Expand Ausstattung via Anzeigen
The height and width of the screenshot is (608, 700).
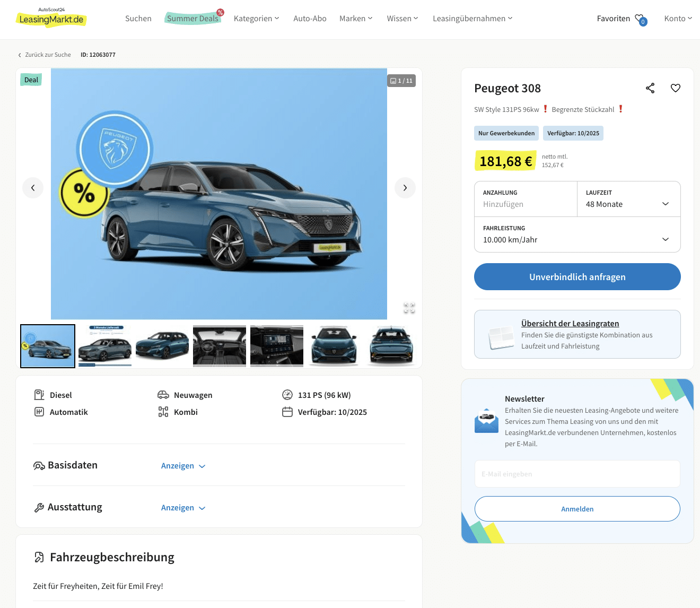pyautogui.click(x=183, y=508)
